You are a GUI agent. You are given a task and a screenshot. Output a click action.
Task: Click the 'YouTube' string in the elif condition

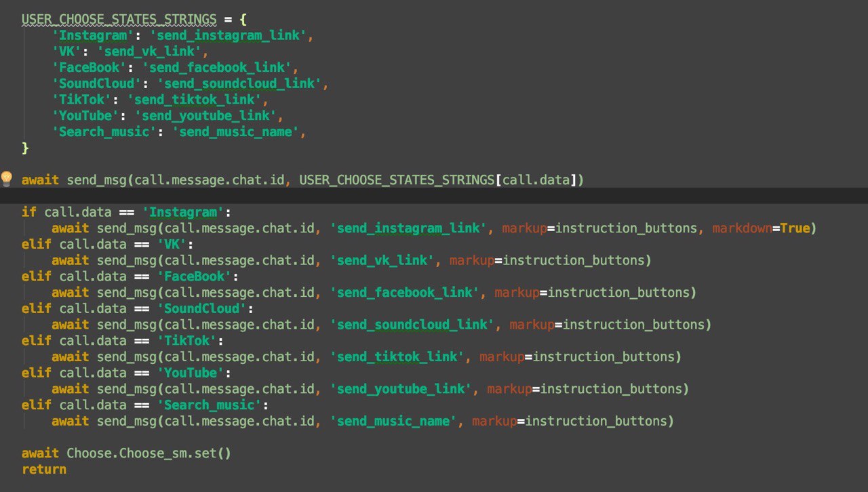point(191,373)
